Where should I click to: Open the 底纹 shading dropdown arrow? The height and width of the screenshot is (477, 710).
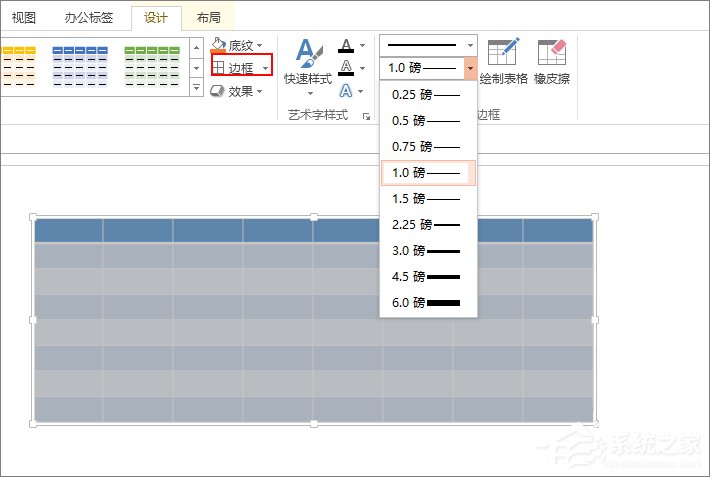click(x=260, y=45)
